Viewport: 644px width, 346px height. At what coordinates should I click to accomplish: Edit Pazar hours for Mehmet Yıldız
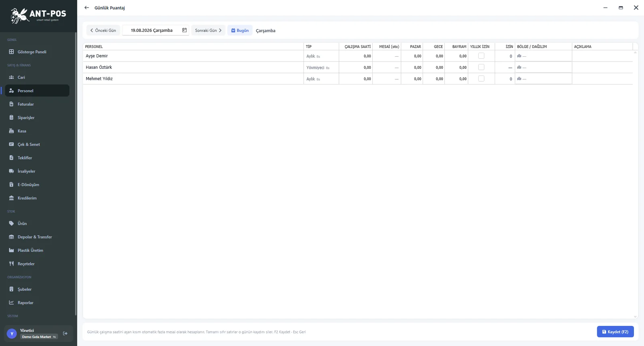tap(412, 78)
